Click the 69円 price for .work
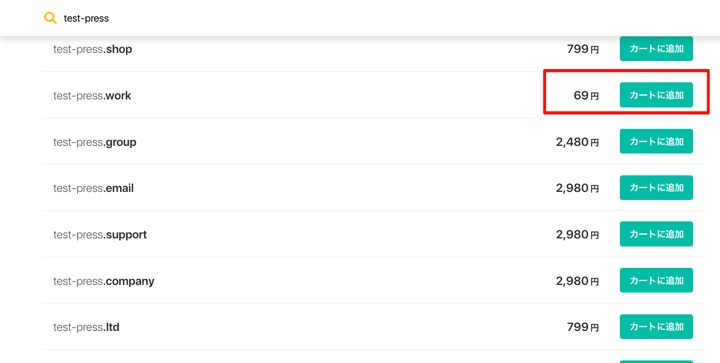720x363 pixels. pos(586,95)
